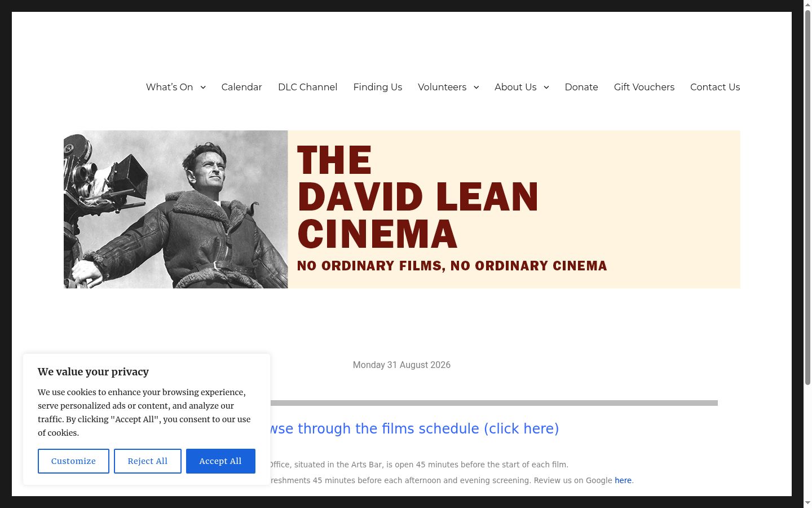Screen dimensions: 812x508
Task: Click the What's On menu label
Action: (169, 87)
